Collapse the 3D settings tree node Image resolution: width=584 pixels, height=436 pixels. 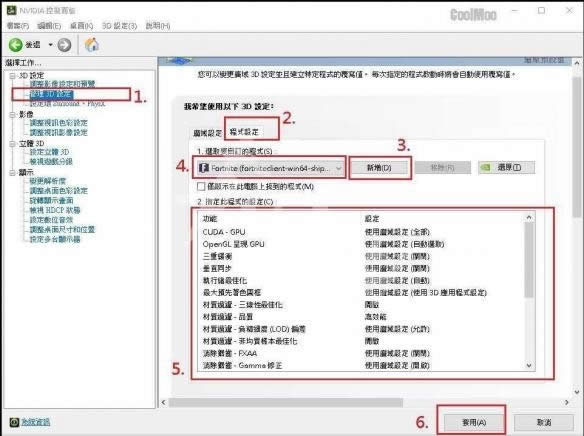(x=13, y=76)
